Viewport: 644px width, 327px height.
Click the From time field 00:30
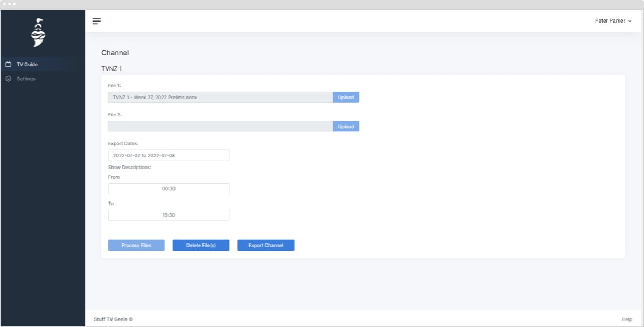tap(169, 189)
